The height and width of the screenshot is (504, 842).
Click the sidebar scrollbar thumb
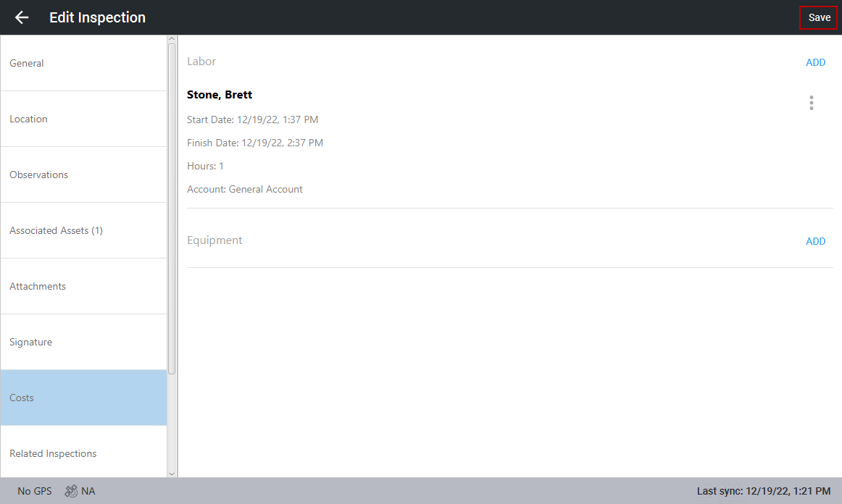point(172,209)
